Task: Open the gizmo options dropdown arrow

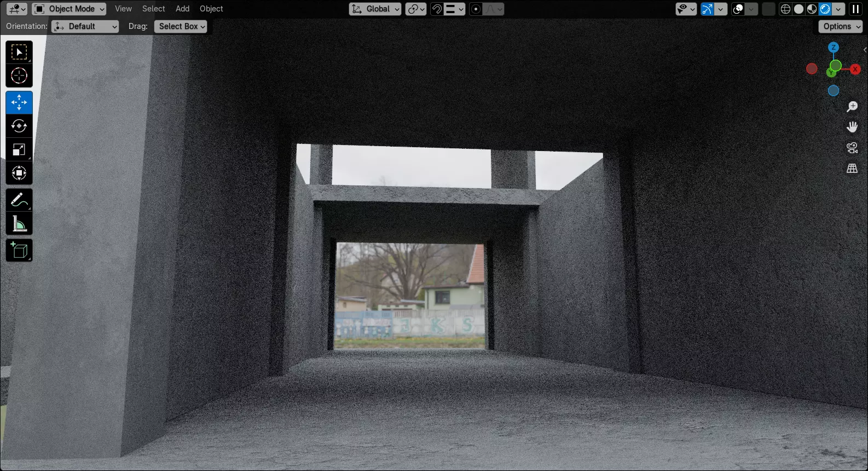Action: pyautogui.click(x=721, y=9)
